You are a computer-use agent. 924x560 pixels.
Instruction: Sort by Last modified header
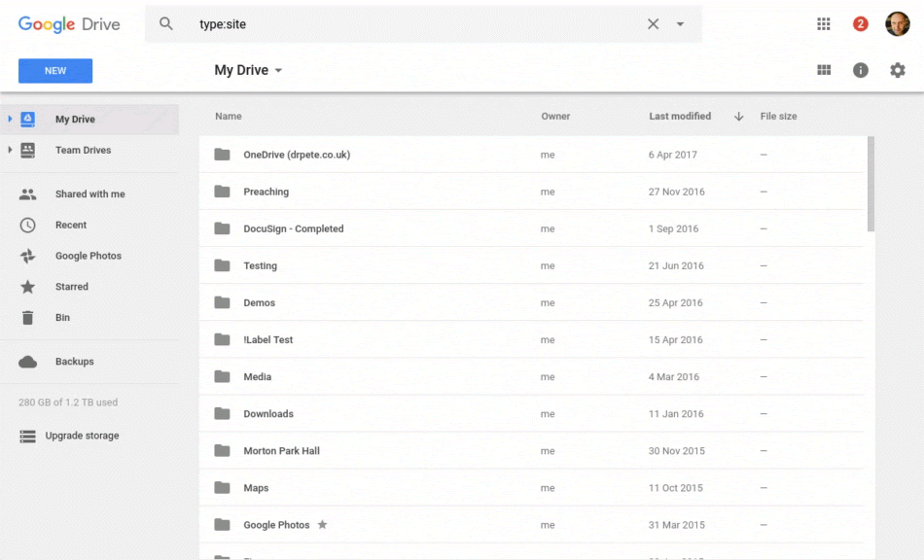pos(680,116)
